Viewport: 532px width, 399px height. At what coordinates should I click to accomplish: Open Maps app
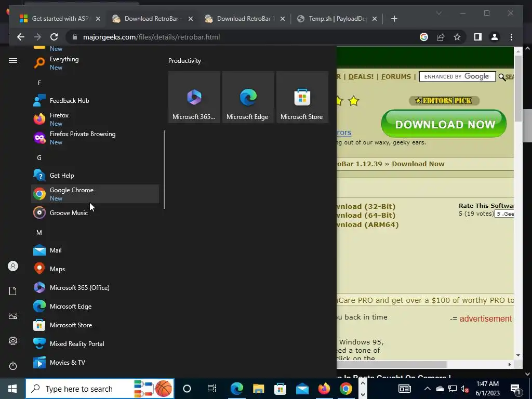pyautogui.click(x=95, y=269)
